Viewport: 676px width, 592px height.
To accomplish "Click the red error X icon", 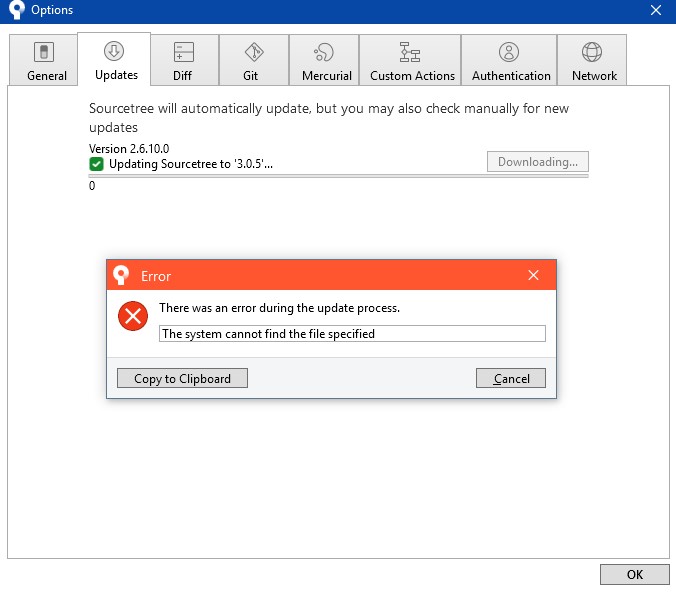I will pos(133,316).
